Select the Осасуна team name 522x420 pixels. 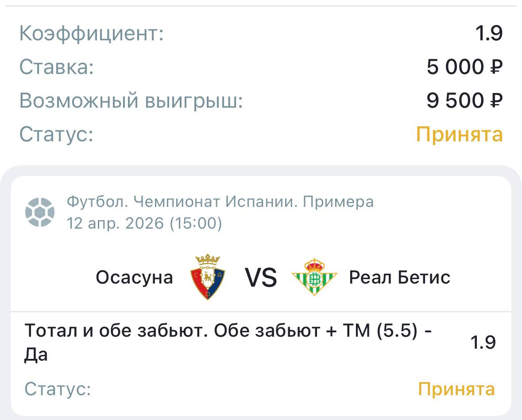click(135, 277)
